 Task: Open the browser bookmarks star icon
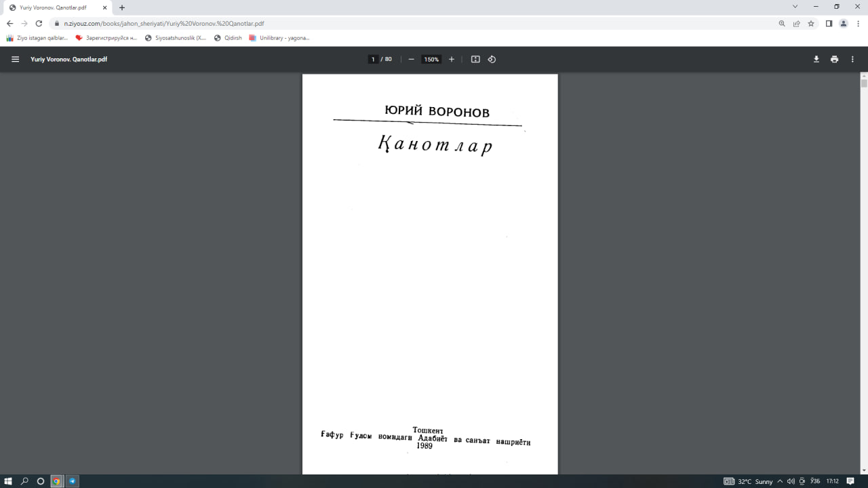811,22
